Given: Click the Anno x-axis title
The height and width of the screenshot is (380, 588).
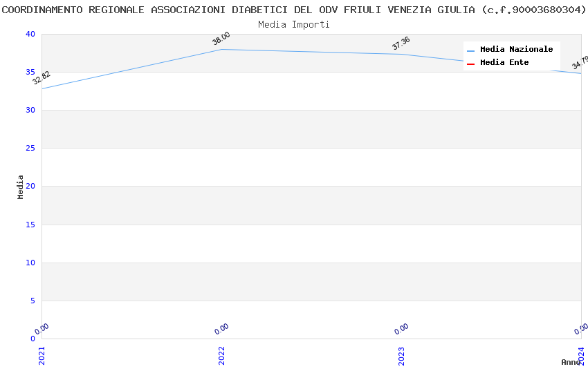Looking at the screenshot, I should pos(571,362).
